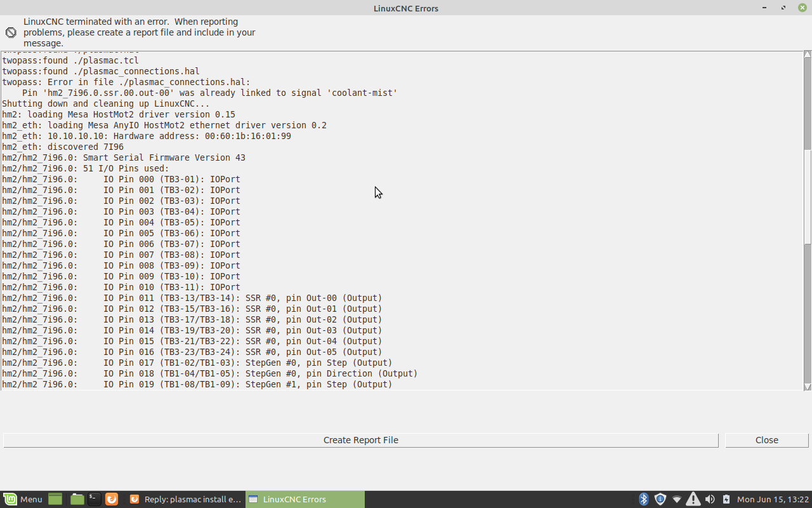Click the show desktop icon in taskbar
Screen dimensions: 812x508
coord(55,499)
